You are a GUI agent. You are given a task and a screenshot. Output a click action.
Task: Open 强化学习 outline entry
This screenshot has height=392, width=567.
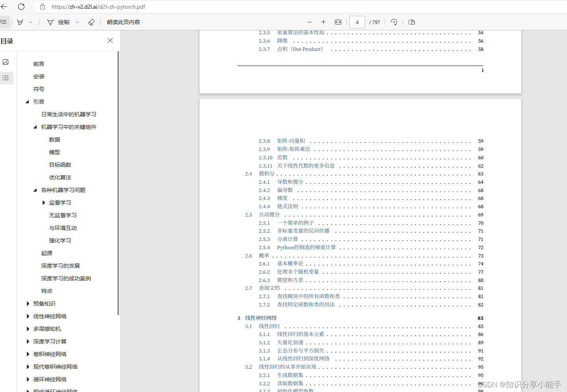click(x=60, y=241)
